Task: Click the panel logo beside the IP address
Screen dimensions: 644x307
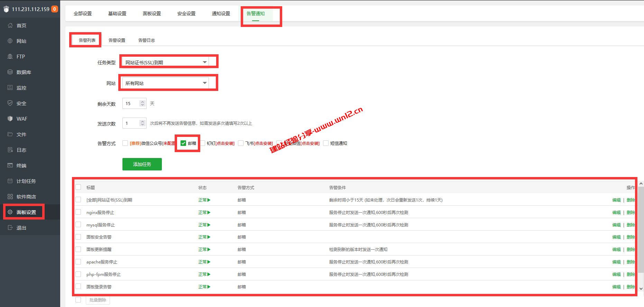Action: pos(6,9)
